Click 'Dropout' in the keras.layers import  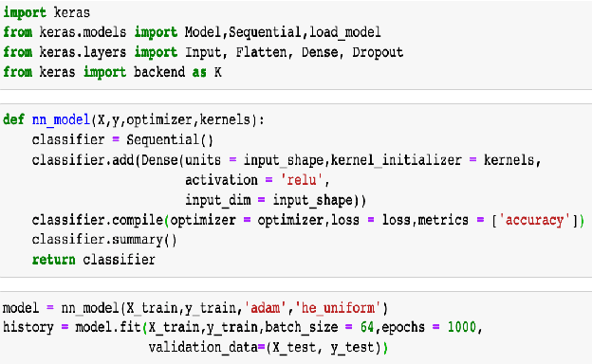coord(378,52)
